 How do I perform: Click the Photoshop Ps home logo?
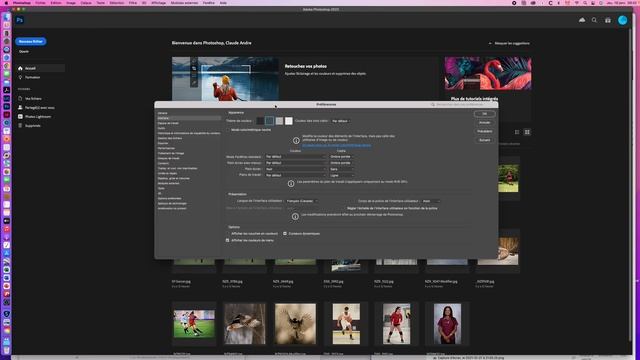click(x=20, y=20)
